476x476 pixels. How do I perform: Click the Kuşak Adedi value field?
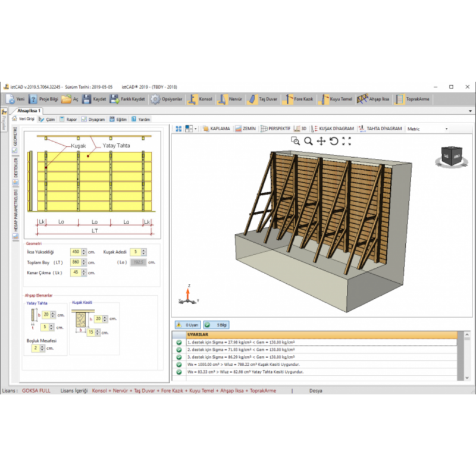pyautogui.click(x=136, y=252)
